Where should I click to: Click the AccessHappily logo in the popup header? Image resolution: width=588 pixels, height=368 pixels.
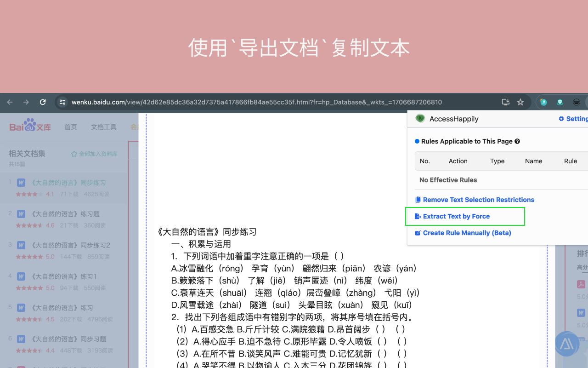point(420,119)
